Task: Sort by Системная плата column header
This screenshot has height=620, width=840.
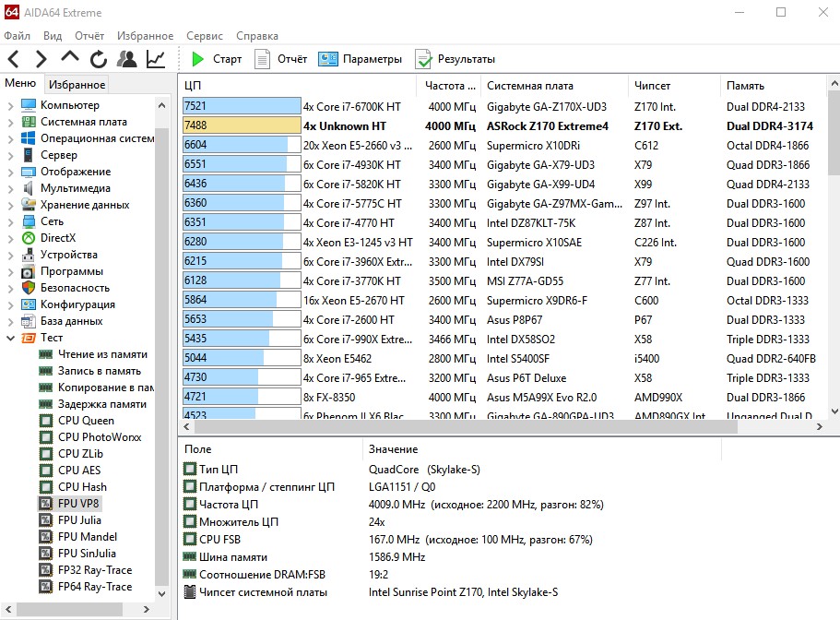Action: click(x=555, y=86)
